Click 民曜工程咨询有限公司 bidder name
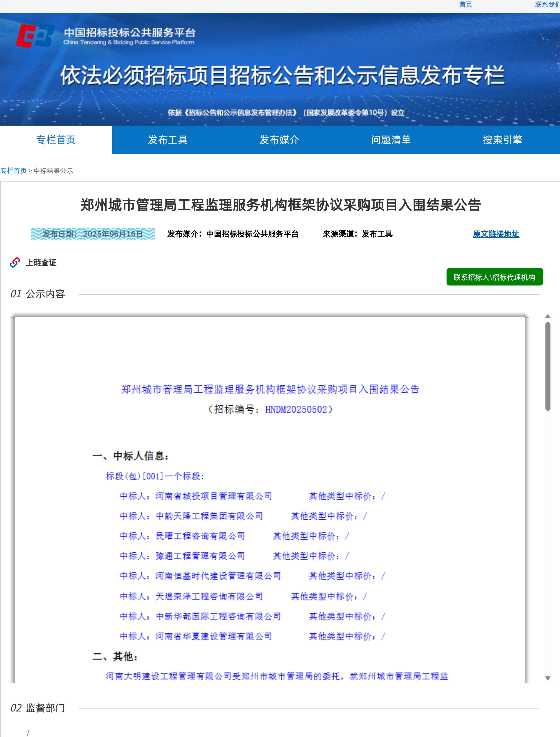Viewport: 560px width, 737px height. coord(200,536)
